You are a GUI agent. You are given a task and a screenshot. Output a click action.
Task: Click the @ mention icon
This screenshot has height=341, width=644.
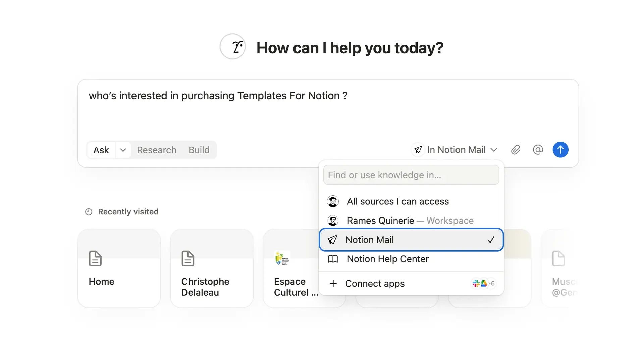click(538, 150)
